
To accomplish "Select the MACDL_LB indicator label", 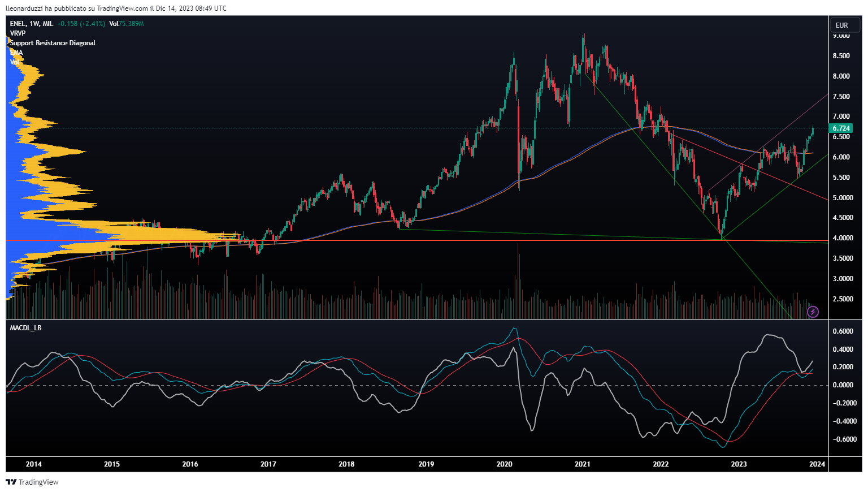I will 25,328.
